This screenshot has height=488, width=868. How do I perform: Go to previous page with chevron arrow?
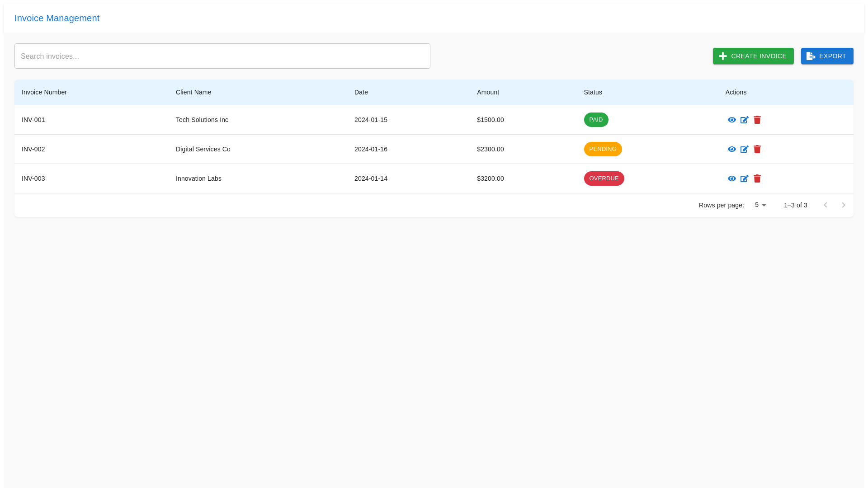[826, 205]
